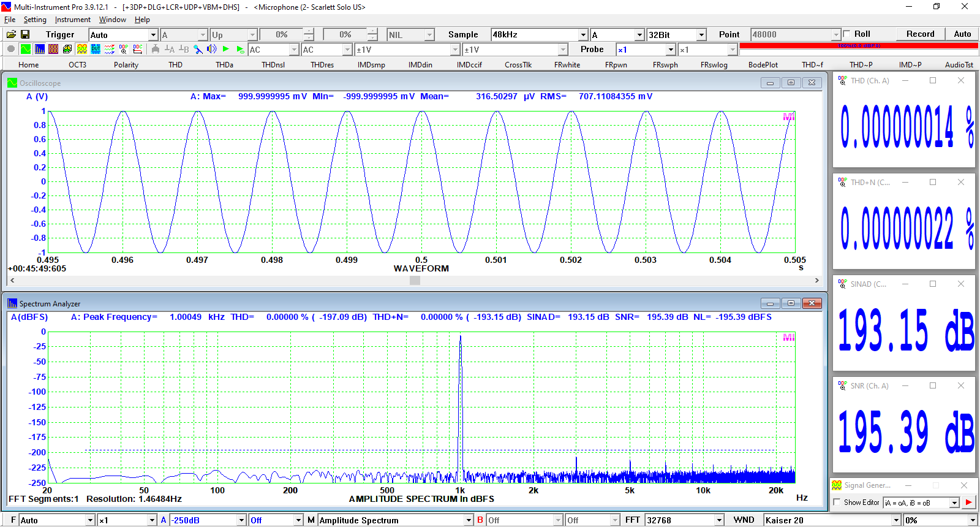
Task: Select the Polarity preset button
Action: coord(126,65)
